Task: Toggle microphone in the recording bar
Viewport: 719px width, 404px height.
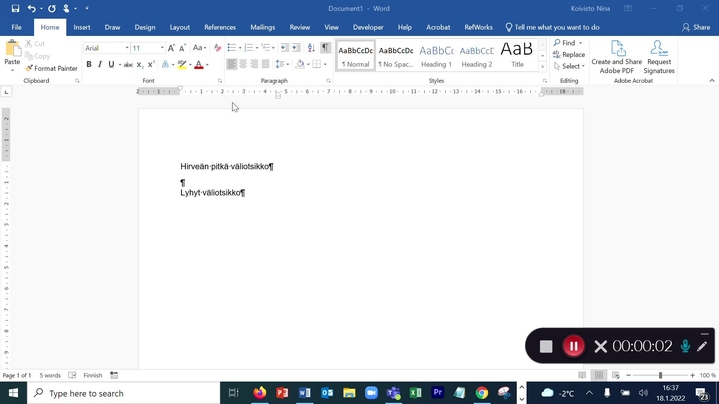Action: pyautogui.click(x=685, y=346)
